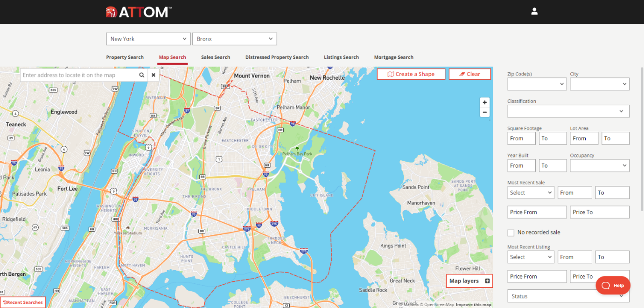The image size is (644, 308).
Task: Open the Bronx county dropdown
Action: (x=234, y=39)
